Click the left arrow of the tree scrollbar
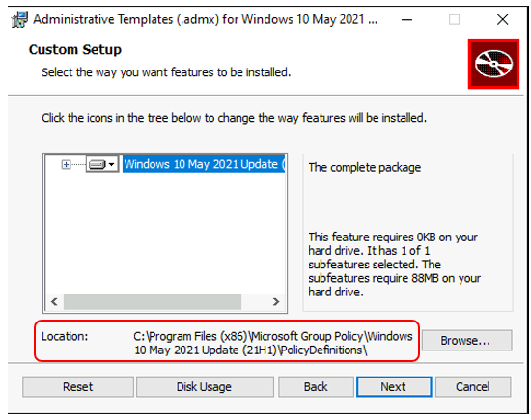531x420 pixels. coord(54,301)
